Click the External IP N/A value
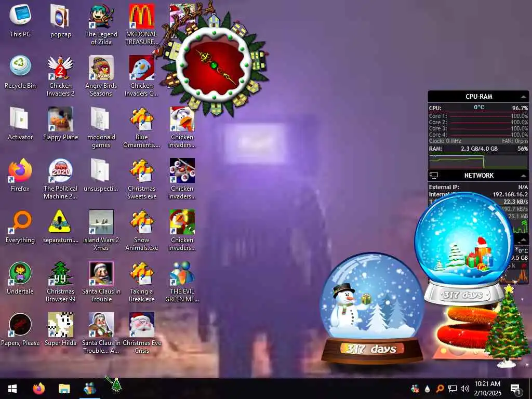This screenshot has height=399, width=532. click(x=523, y=187)
